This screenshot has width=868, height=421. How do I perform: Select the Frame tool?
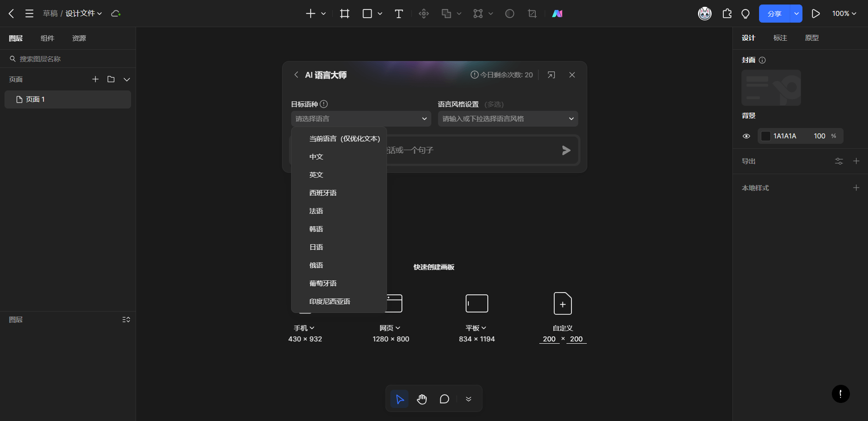344,14
